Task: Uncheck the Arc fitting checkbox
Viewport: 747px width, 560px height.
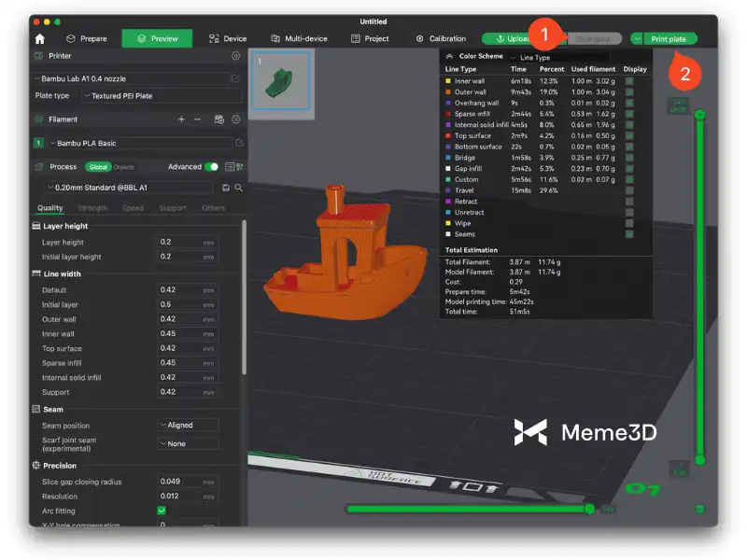Action: click(x=162, y=511)
